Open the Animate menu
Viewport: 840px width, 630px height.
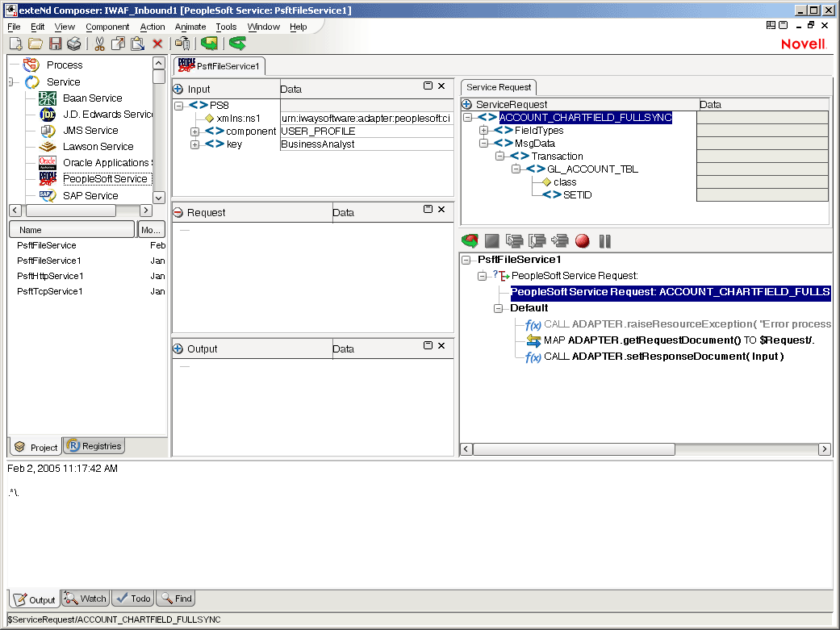[x=190, y=27]
